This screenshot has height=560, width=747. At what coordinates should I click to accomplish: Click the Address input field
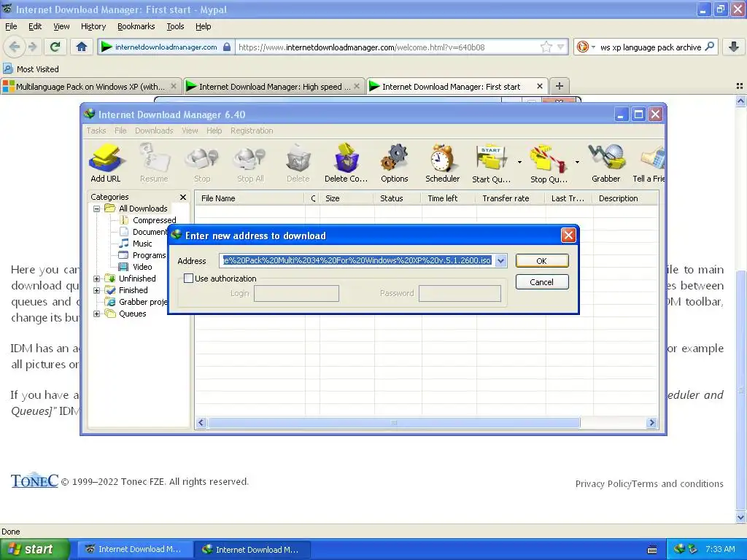pyautogui.click(x=357, y=260)
